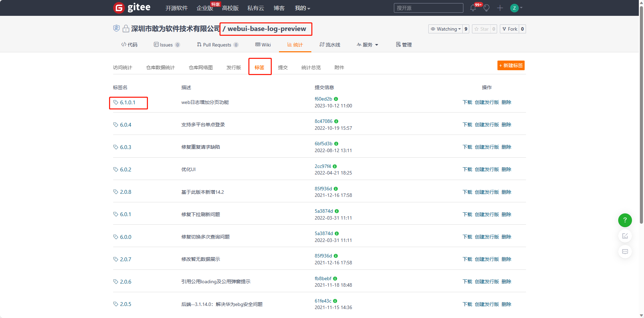The height and width of the screenshot is (318, 644).
Task: Open the 高校版 nav link
Action: pyautogui.click(x=230, y=8)
